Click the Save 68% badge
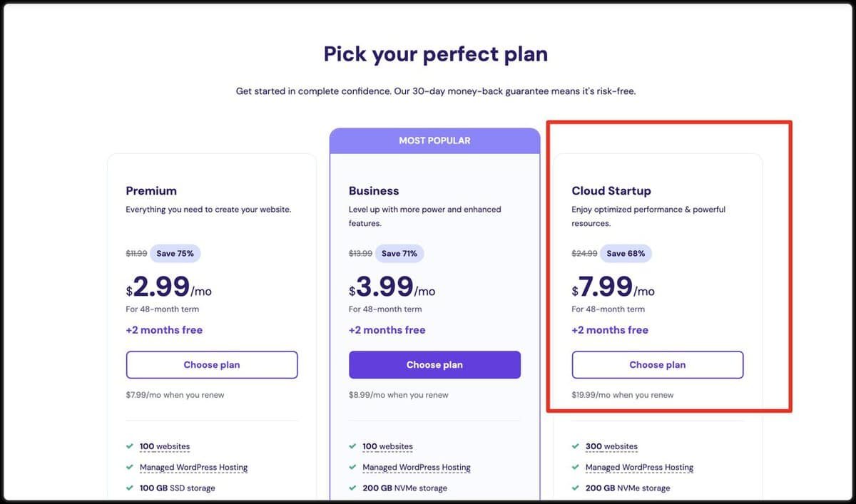This screenshot has width=856, height=504. (x=626, y=253)
